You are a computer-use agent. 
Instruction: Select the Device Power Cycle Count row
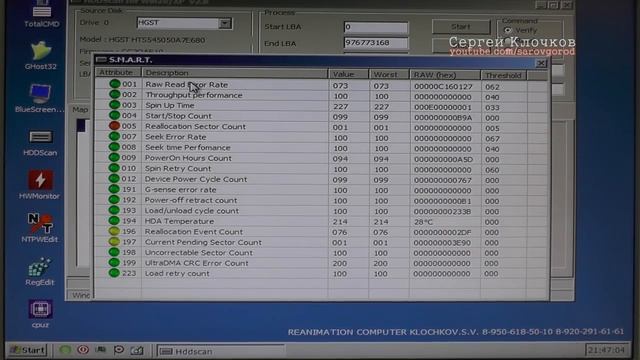pos(321,179)
